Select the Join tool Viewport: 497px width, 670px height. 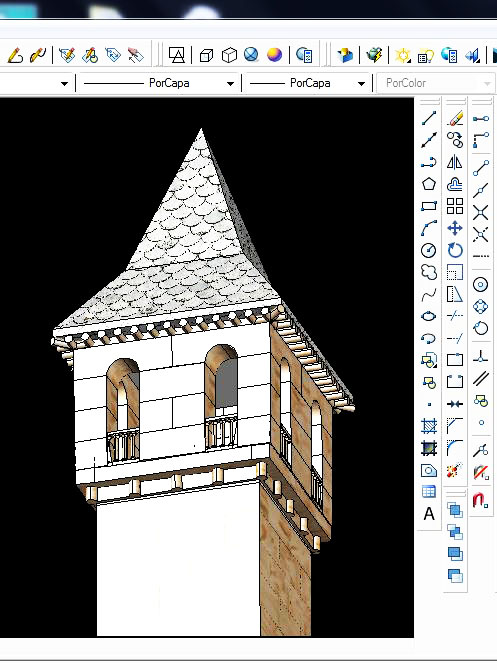pyautogui.click(x=455, y=404)
